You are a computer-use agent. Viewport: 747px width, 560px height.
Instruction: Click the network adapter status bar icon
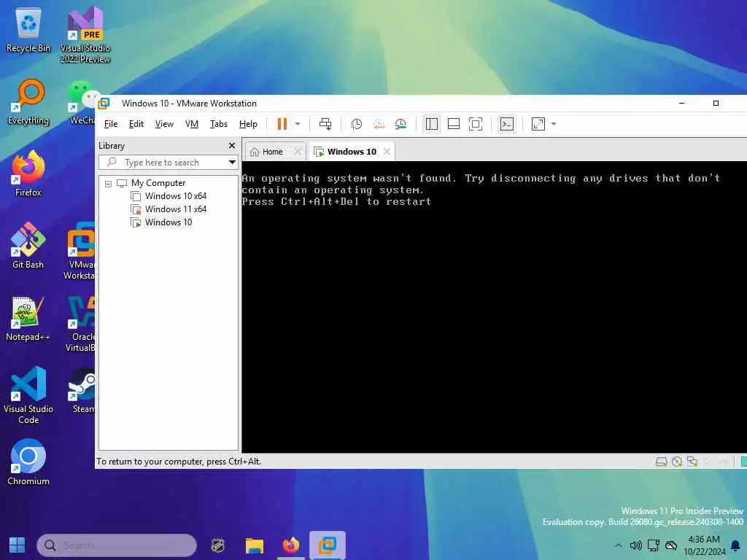692,462
